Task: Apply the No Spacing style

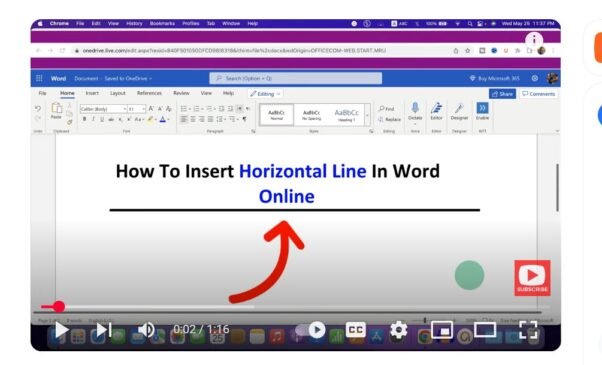Action: [311, 115]
